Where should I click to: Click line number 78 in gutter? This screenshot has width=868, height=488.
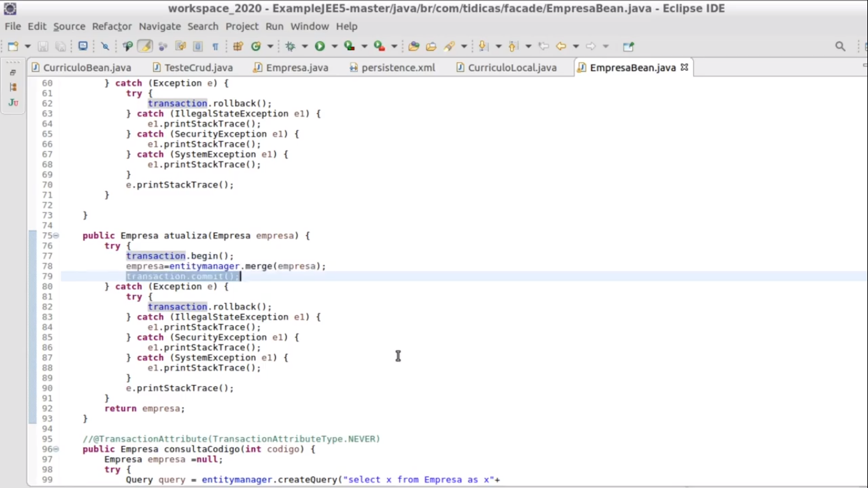[47, 266]
